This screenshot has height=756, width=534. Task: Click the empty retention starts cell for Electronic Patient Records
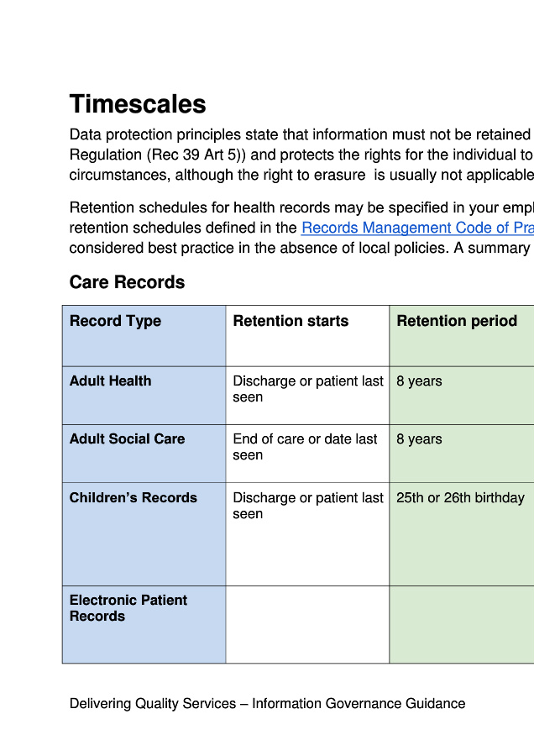click(x=307, y=624)
